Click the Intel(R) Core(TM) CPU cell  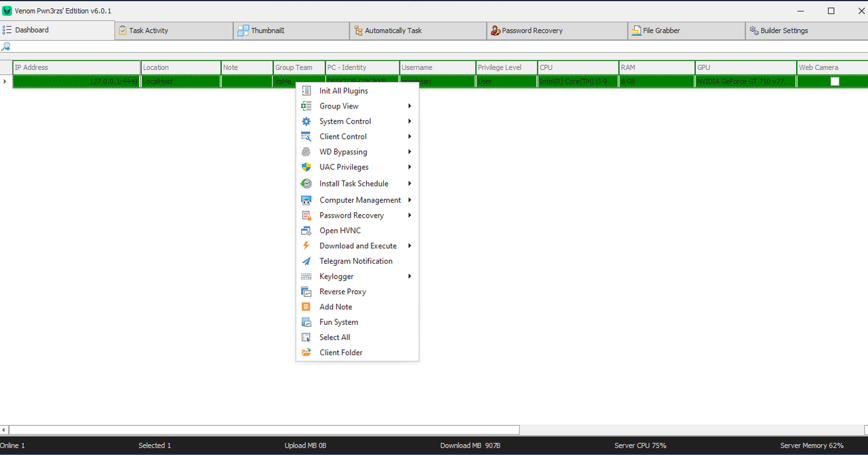click(578, 81)
